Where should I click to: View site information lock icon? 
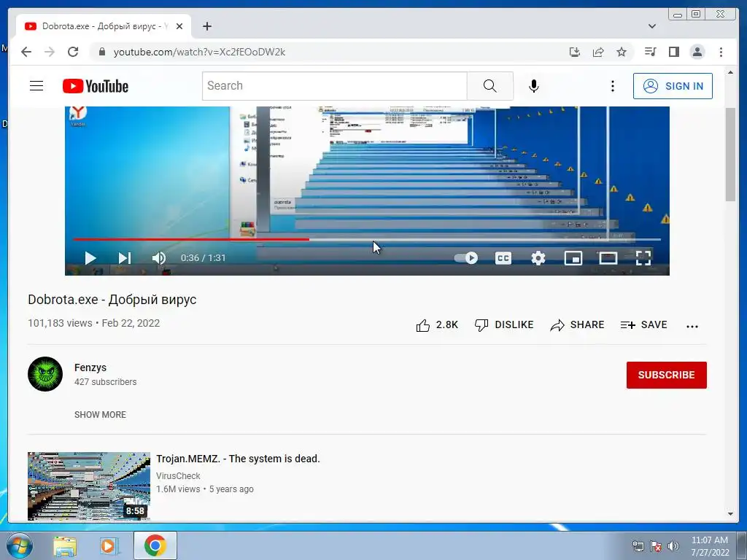click(101, 52)
